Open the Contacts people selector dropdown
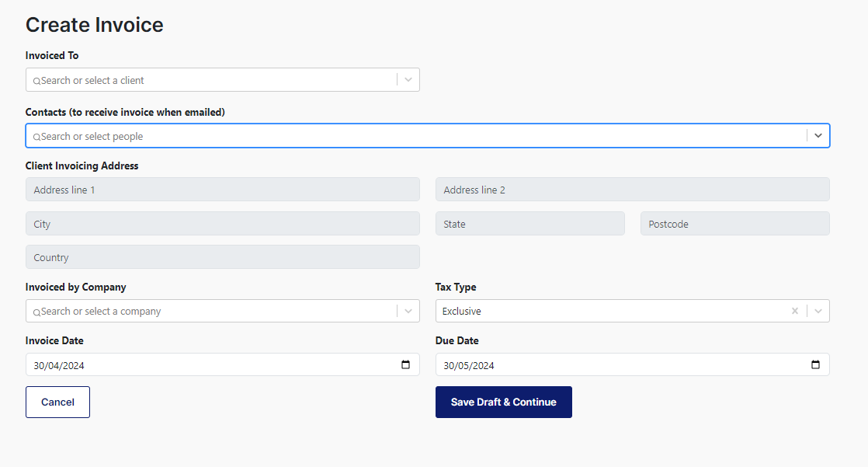This screenshot has height=467, width=868. (818, 136)
